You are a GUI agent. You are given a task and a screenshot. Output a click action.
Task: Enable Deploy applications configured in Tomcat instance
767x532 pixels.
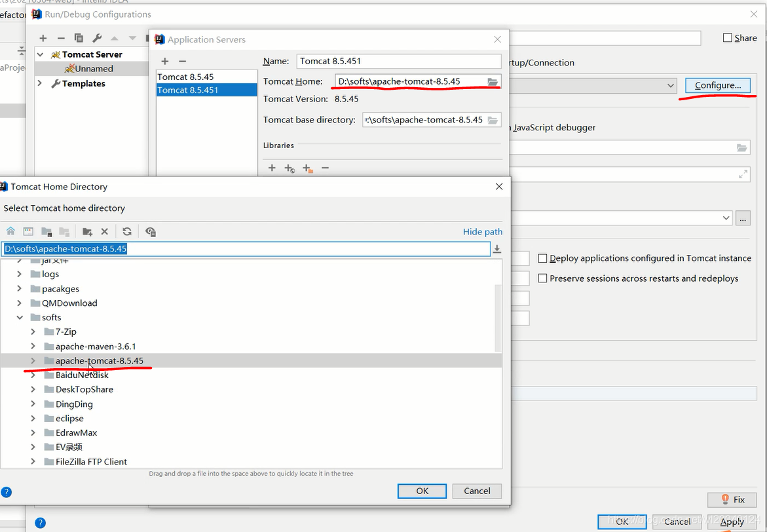point(542,258)
